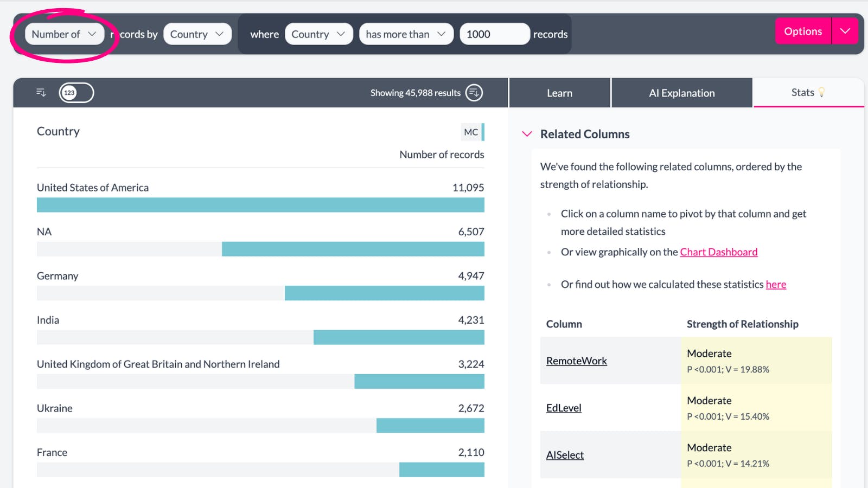
Task: Open the Country filter dropdown after 'where'
Action: (318, 34)
